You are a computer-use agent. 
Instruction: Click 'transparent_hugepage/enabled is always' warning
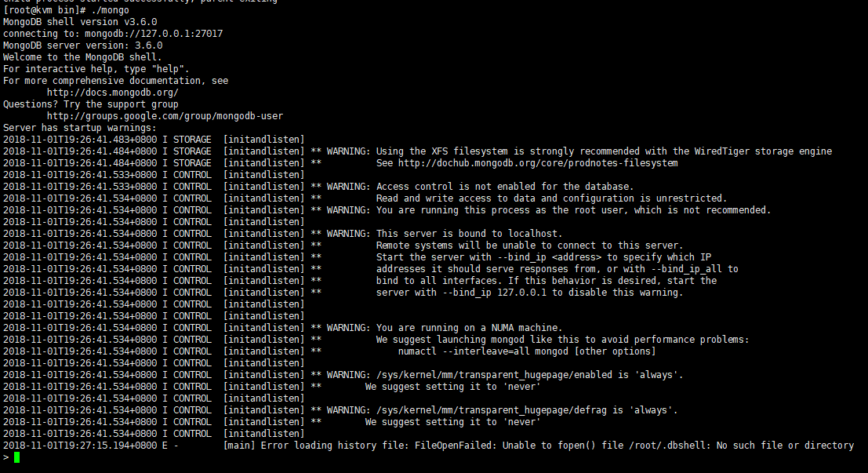[x=530, y=375]
